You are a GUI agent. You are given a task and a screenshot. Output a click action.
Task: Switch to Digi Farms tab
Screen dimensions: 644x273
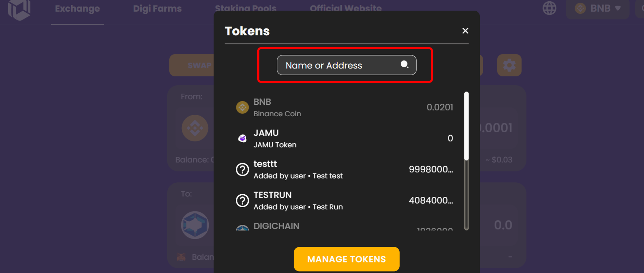click(x=157, y=9)
